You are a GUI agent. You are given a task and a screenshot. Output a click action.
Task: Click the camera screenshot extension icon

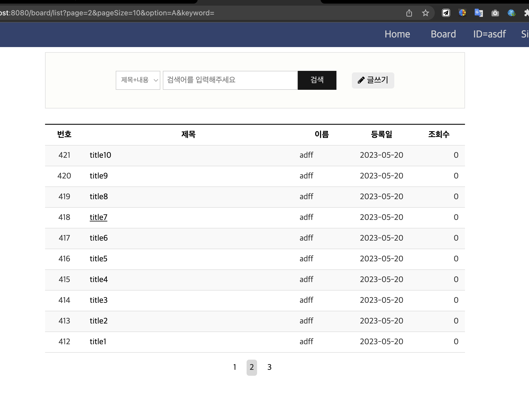495,13
